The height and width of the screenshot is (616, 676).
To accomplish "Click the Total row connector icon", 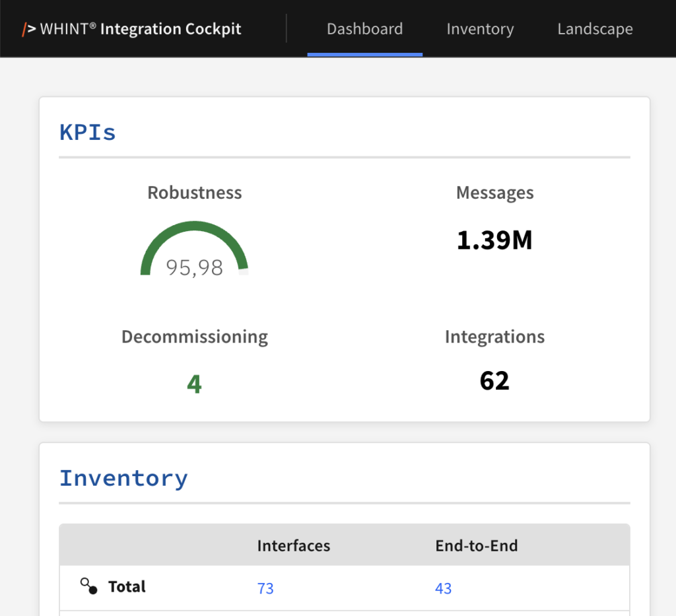I will (89, 586).
